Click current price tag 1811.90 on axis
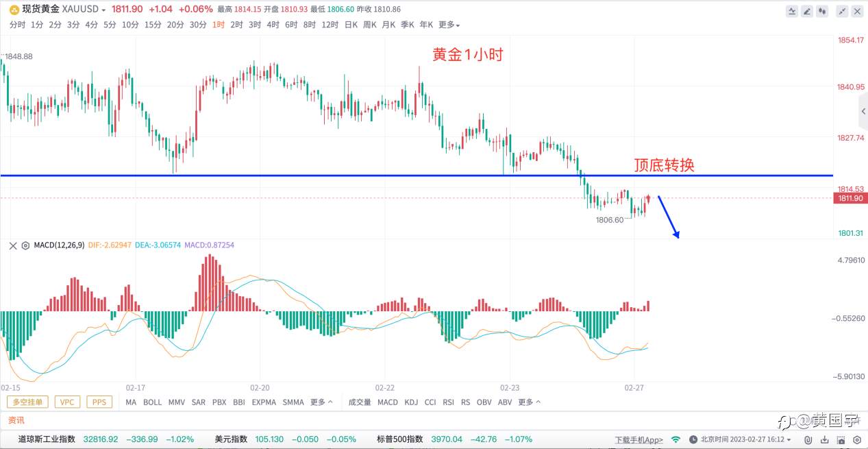Image resolution: width=868 pixels, height=449 pixels. pos(850,198)
